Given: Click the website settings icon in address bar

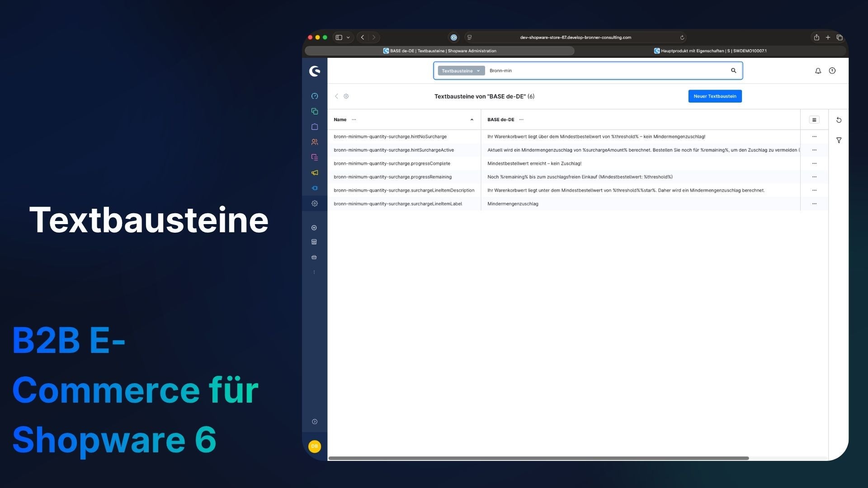Looking at the screenshot, I should [x=469, y=38].
